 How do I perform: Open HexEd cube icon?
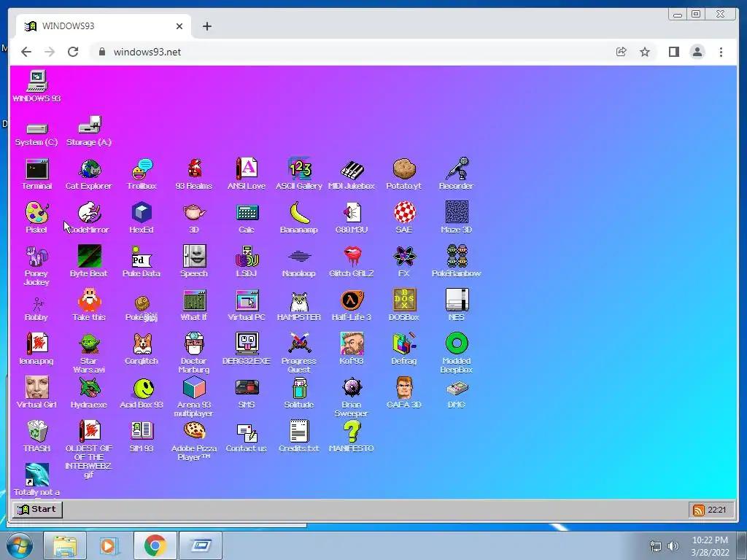pyautogui.click(x=142, y=217)
